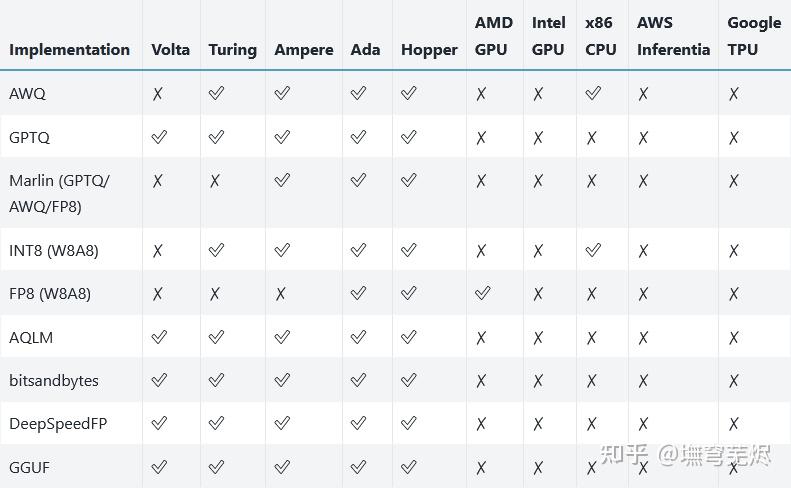Screen dimensions: 791x488
Task: Select the Marlin (GPTQ/AWQ/FP8) row label
Action: point(60,193)
